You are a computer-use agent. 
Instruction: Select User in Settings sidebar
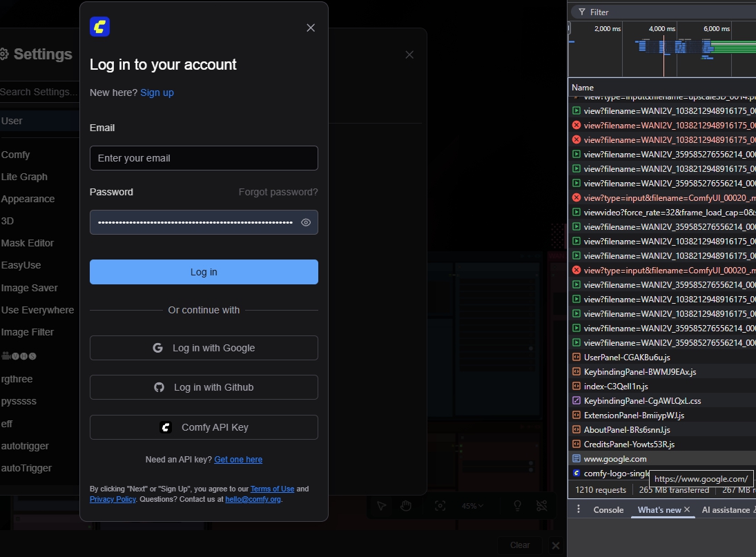pyautogui.click(x=39, y=121)
